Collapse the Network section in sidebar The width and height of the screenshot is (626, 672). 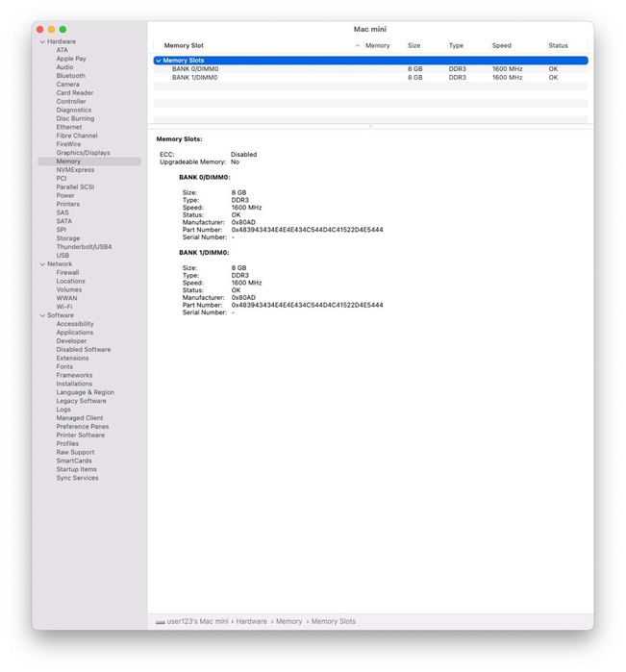[x=42, y=264]
